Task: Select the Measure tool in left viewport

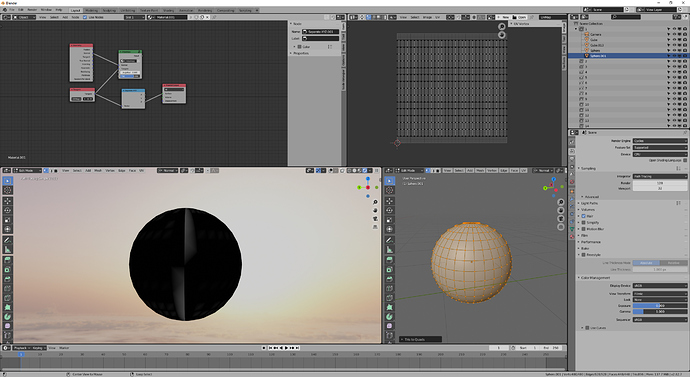Action: tap(7, 249)
